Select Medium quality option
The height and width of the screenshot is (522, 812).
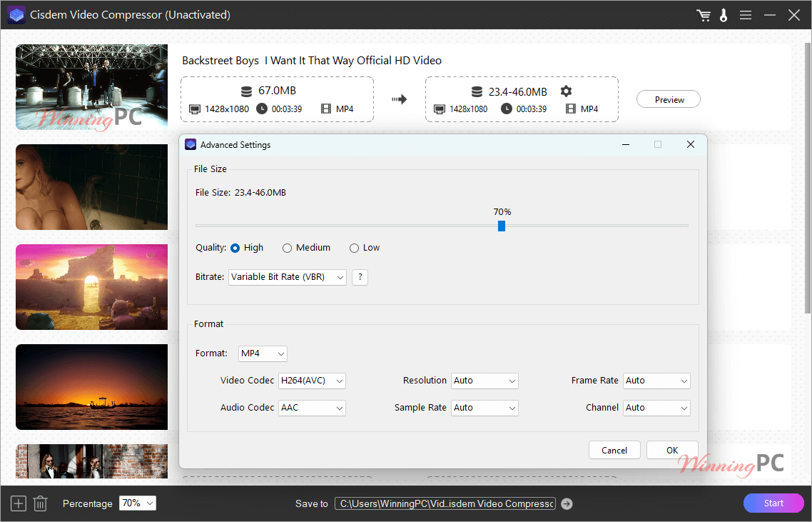tap(287, 248)
